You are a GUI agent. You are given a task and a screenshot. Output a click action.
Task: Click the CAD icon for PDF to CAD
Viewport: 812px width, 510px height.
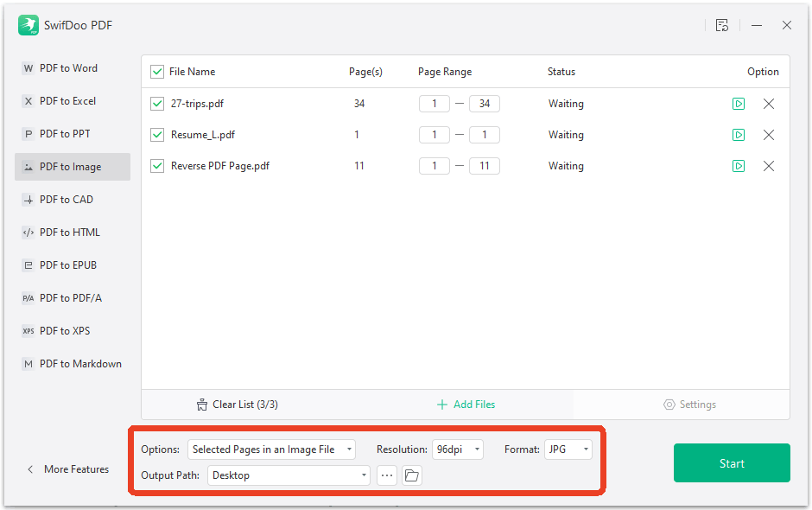[29, 200]
